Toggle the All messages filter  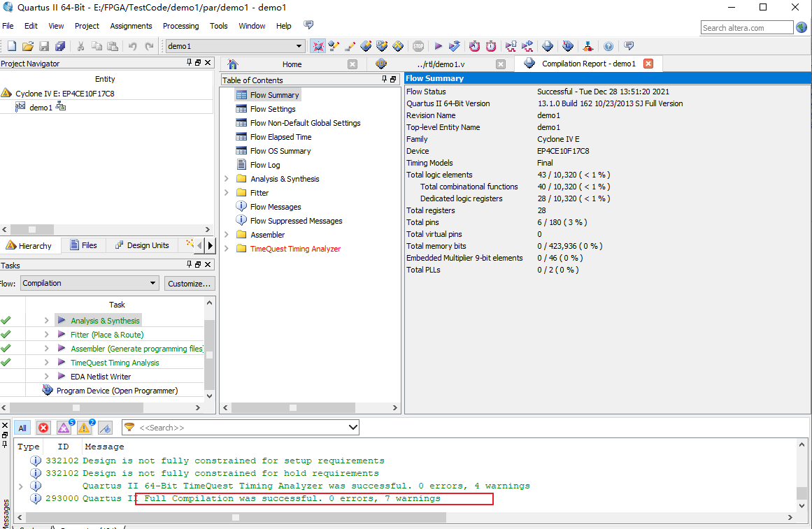[x=22, y=428]
